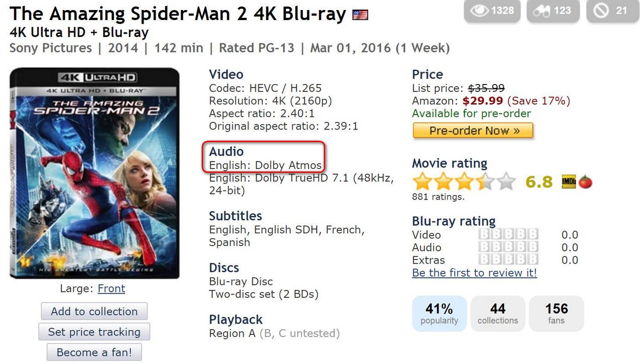This screenshot has width=640, height=364.
Task: Click the Video Blu-ray rating boxes
Action: tap(508, 235)
